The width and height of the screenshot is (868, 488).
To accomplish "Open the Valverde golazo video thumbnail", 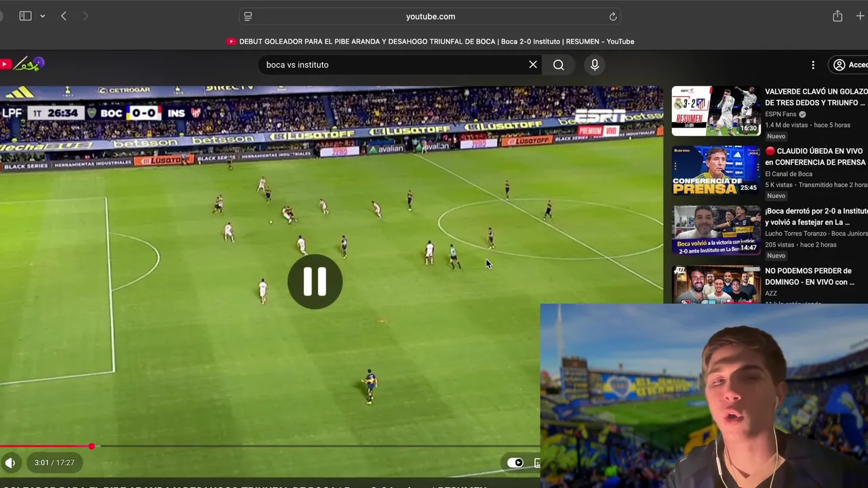I will point(716,110).
